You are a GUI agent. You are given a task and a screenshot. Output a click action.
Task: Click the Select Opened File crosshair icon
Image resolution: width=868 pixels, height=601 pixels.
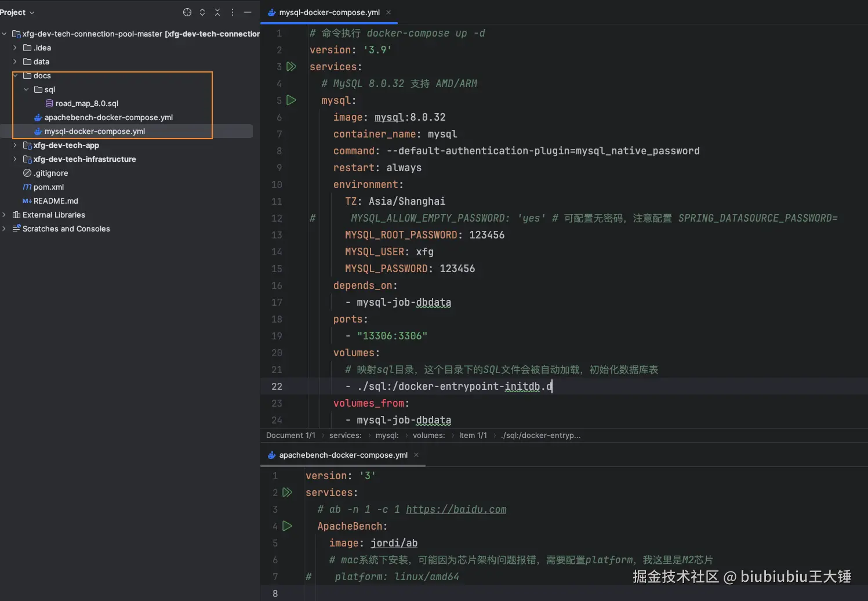pyautogui.click(x=187, y=12)
